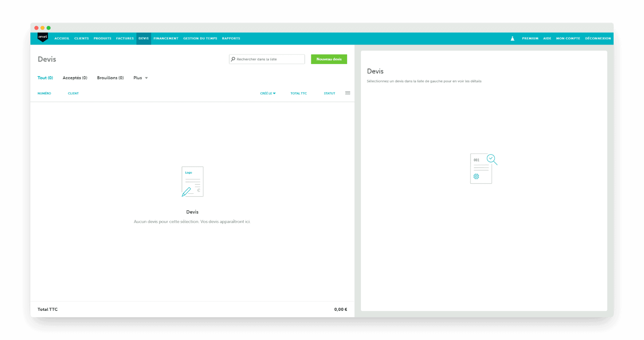Sort by Numéro column header
Viewport: 644px width, 340px height.
coord(44,93)
